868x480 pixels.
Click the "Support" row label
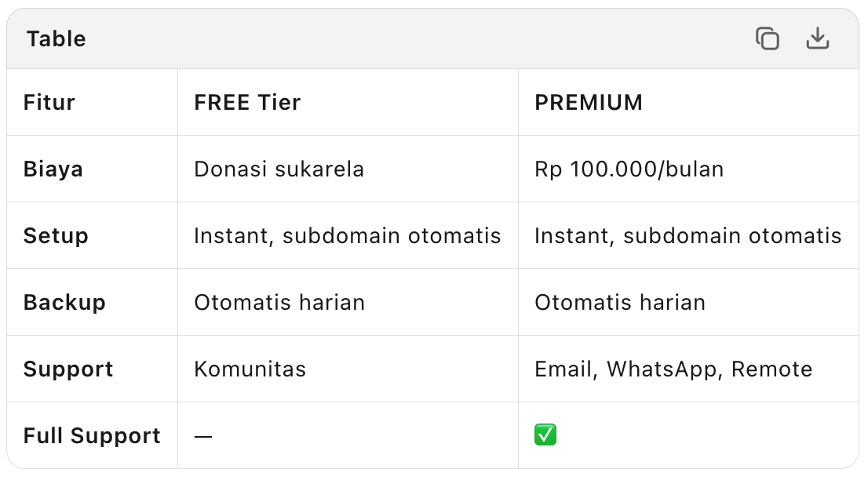[68, 369]
